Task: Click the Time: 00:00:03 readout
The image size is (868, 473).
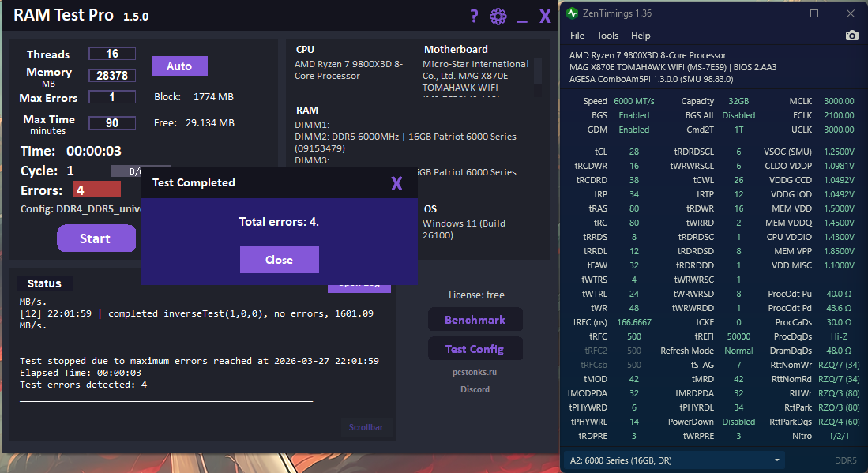Action: (70, 151)
